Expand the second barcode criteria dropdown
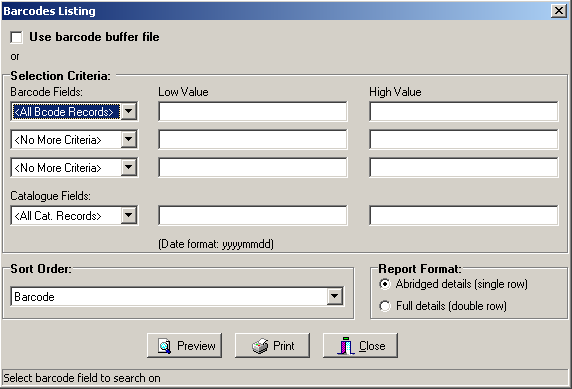 pos(129,139)
